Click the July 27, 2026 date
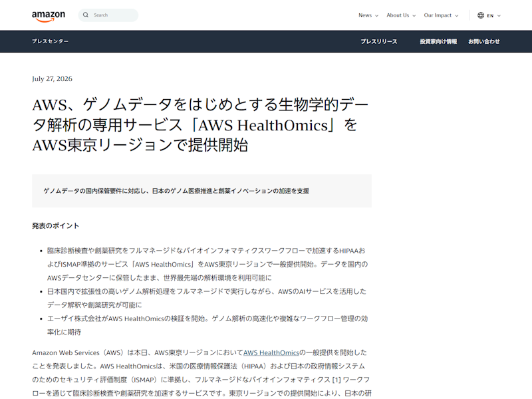The height and width of the screenshot is (399, 532). 52,78
